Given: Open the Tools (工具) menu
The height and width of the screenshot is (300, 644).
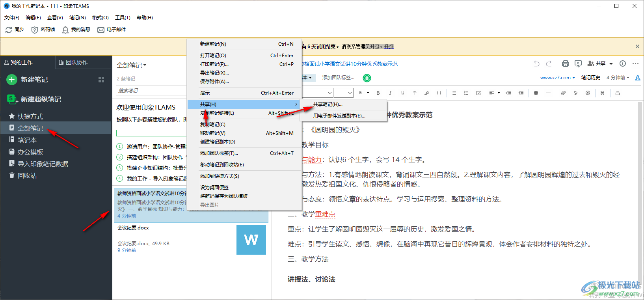Looking at the screenshot, I should (x=123, y=18).
